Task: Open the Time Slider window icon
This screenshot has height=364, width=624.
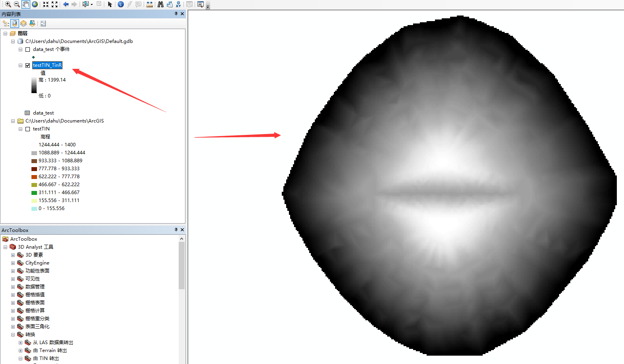Action: point(189,4)
